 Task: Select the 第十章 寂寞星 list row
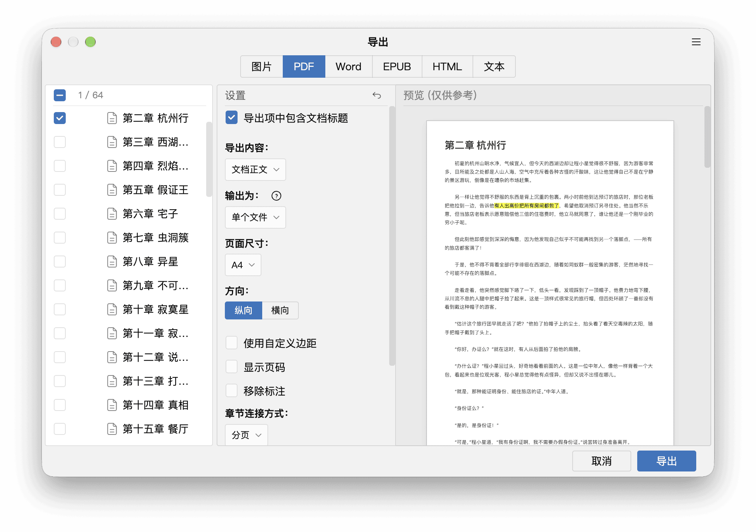(129, 309)
